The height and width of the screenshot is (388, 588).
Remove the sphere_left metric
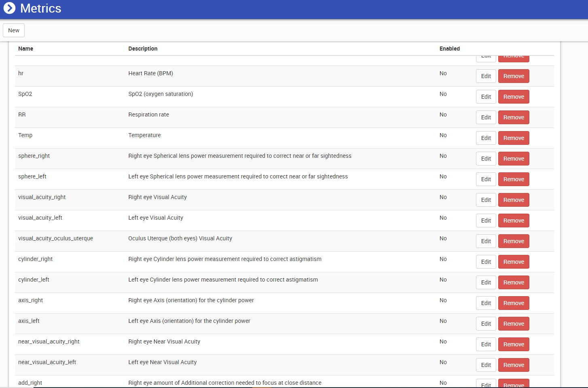pyautogui.click(x=514, y=179)
